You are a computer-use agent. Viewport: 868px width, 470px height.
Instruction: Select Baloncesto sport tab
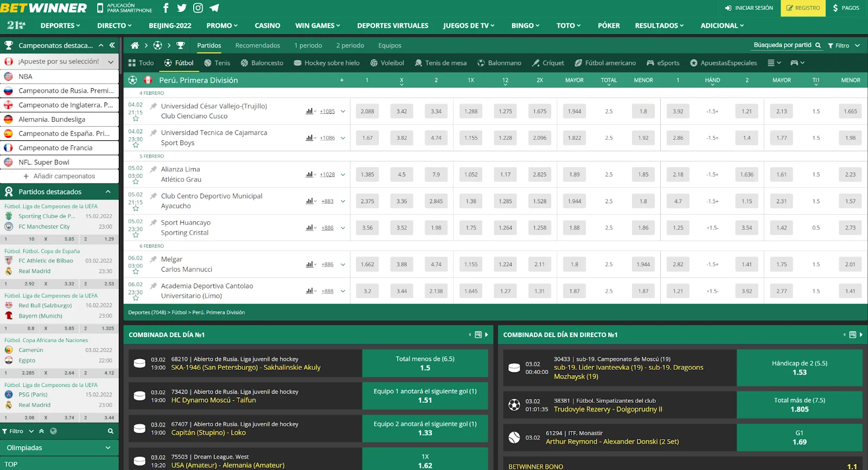262,63
